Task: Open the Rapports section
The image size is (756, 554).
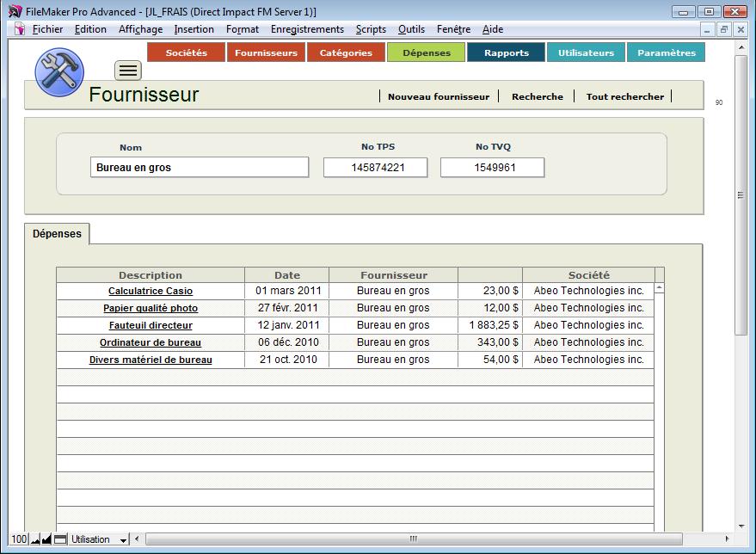Action: (x=507, y=52)
